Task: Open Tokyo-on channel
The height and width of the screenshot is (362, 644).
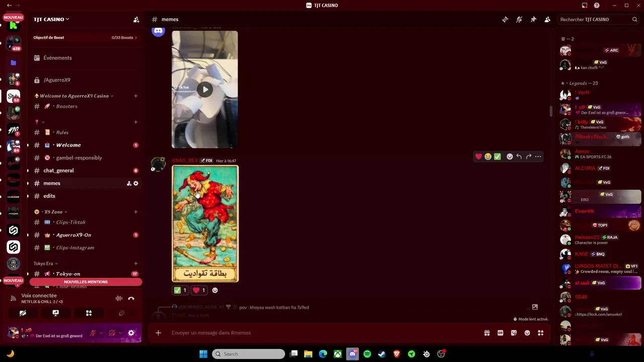Action: click(85, 274)
